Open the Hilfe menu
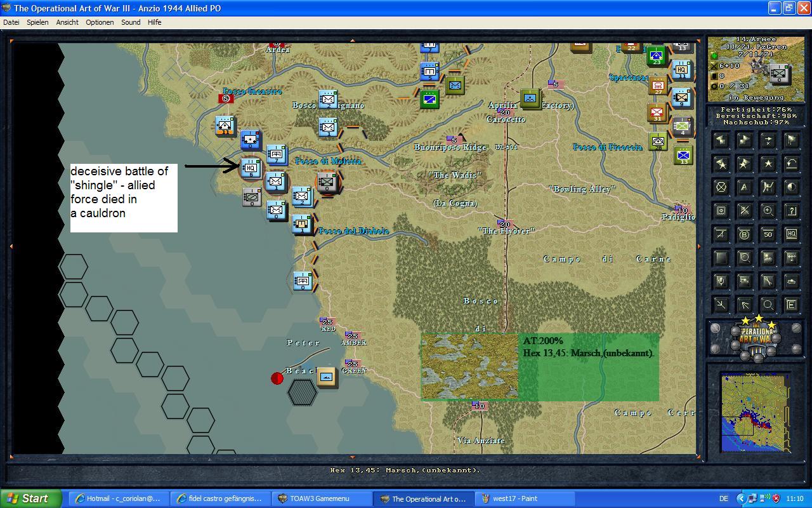The width and height of the screenshot is (812, 508). click(x=154, y=22)
